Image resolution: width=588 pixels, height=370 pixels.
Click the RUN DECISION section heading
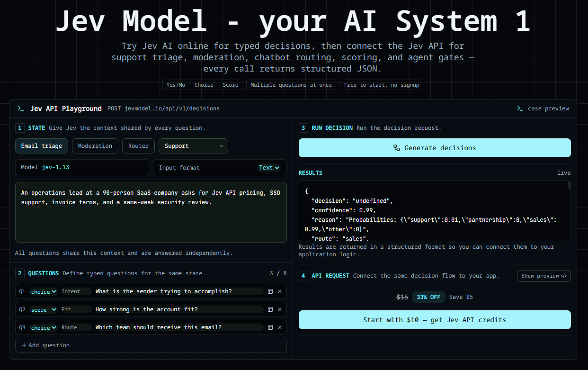tap(332, 128)
